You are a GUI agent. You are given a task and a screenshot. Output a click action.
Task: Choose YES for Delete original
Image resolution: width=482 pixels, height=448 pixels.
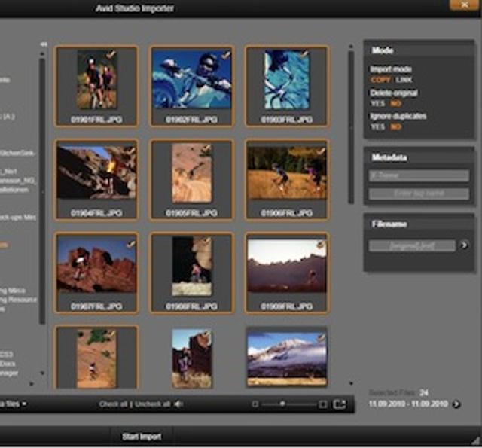378,104
